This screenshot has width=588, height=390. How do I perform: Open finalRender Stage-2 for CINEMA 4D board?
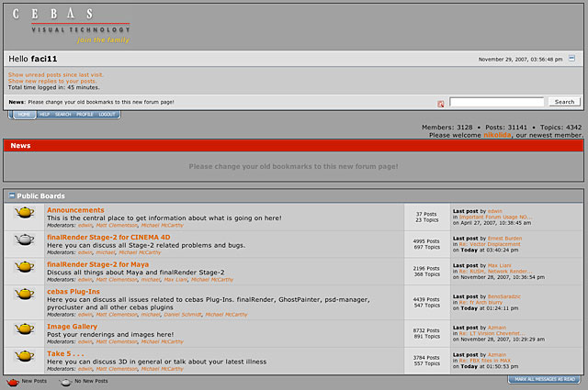click(108, 237)
